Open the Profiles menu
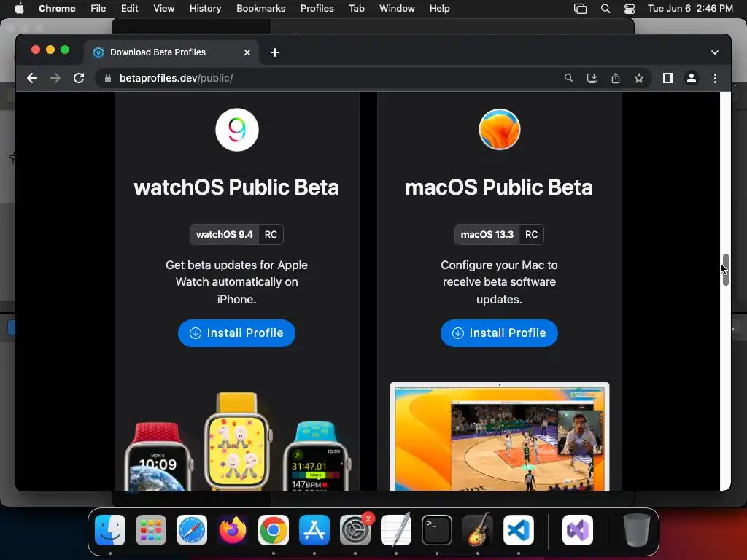747x560 pixels. (x=317, y=9)
